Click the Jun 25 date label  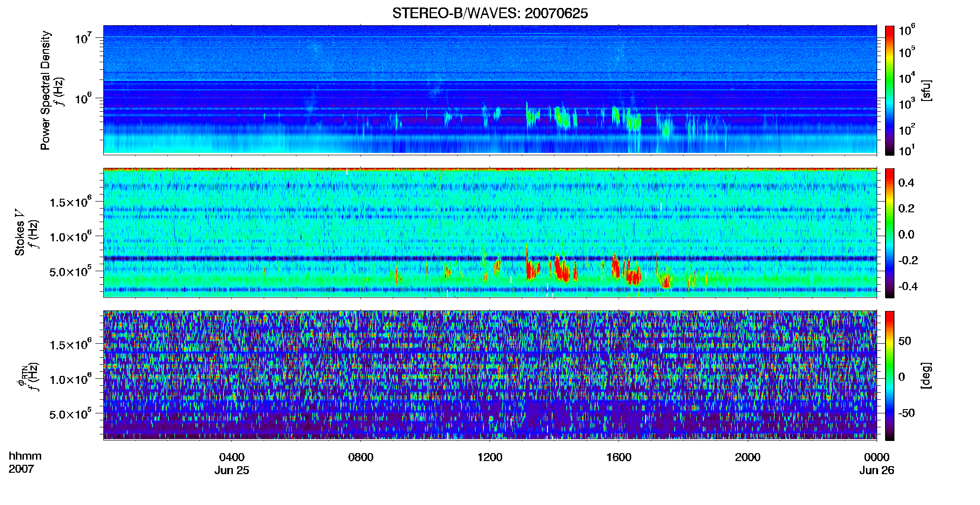(232, 470)
